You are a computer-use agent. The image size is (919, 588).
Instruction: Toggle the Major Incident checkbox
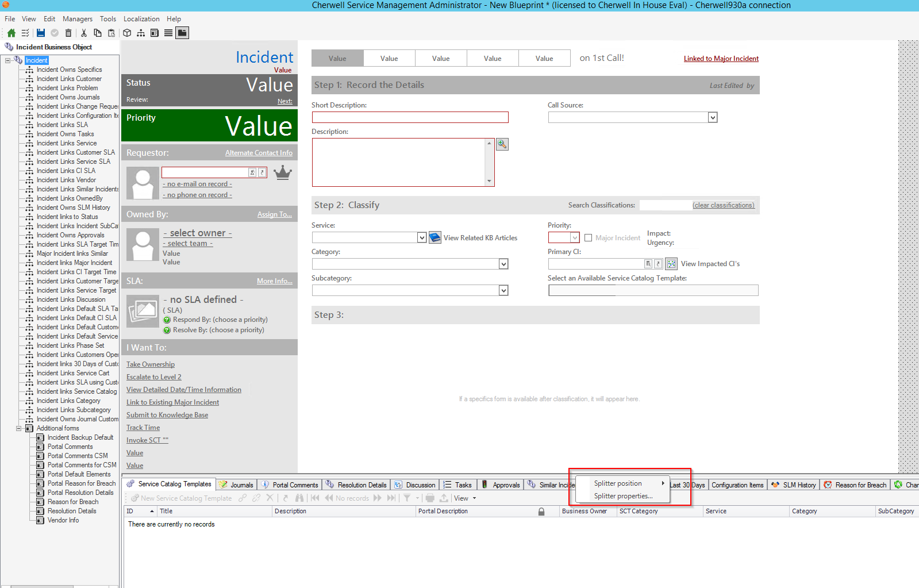588,237
